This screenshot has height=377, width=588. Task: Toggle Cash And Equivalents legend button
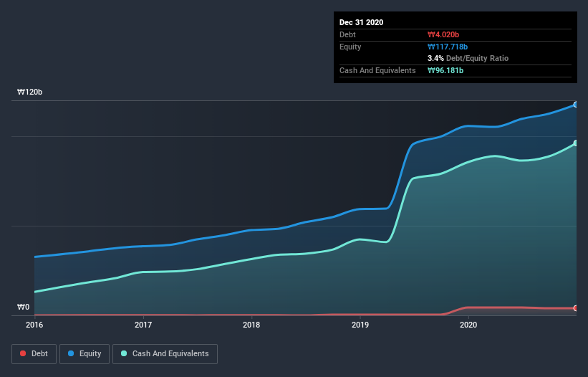coord(165,354)
